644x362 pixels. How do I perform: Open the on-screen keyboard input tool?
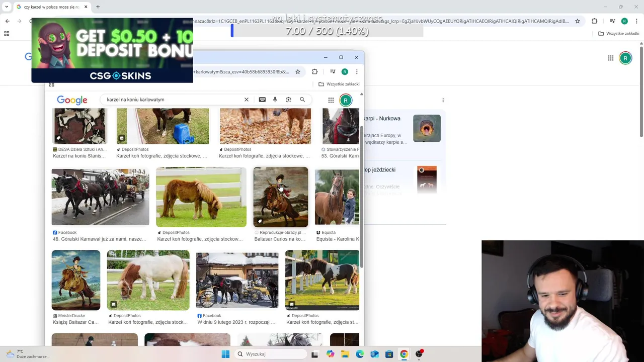(262, 100)
